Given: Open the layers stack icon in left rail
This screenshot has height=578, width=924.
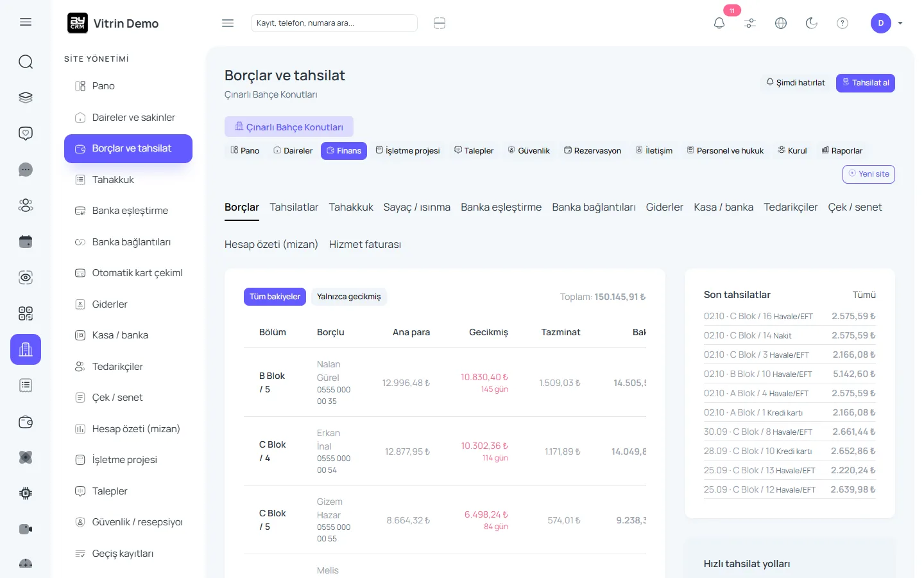Looking at the screenshot, I should point(26,98).
